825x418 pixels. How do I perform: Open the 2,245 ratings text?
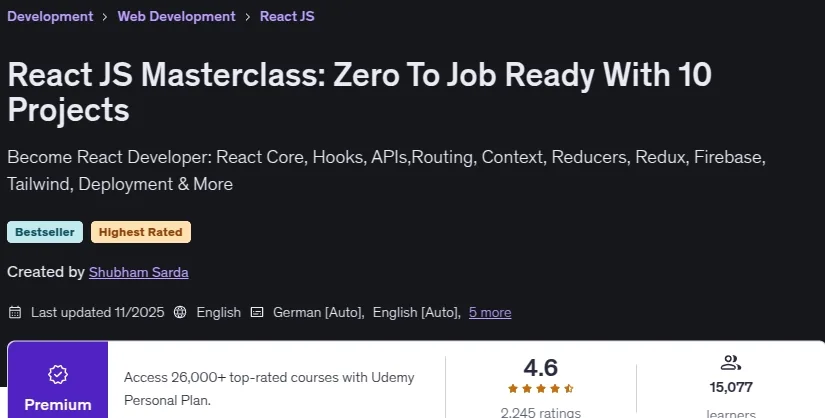(540, 413)
